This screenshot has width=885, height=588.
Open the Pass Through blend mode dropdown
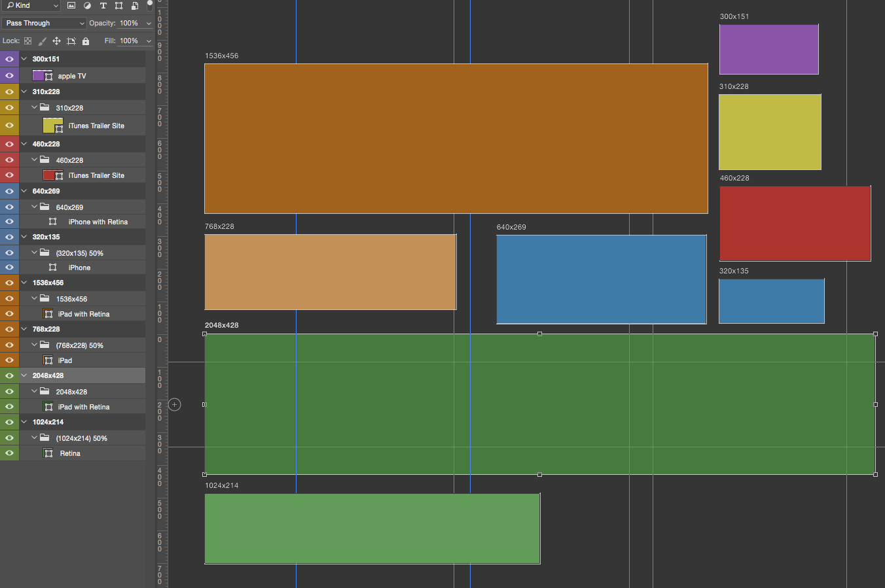[45, 23]
